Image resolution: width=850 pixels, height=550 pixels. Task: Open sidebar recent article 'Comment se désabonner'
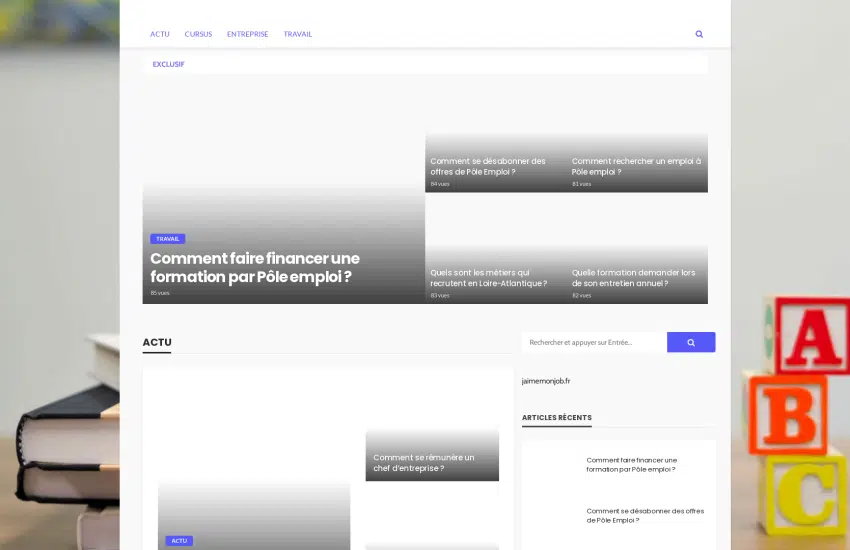point(645,515)
